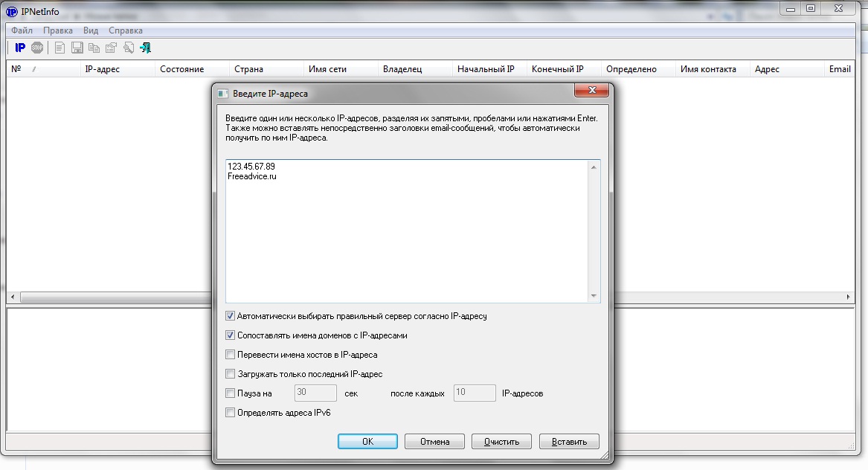Uncheck Сопоставлять имена доменов с IP-адресами
868x470 pixels.
click(231, 335)
